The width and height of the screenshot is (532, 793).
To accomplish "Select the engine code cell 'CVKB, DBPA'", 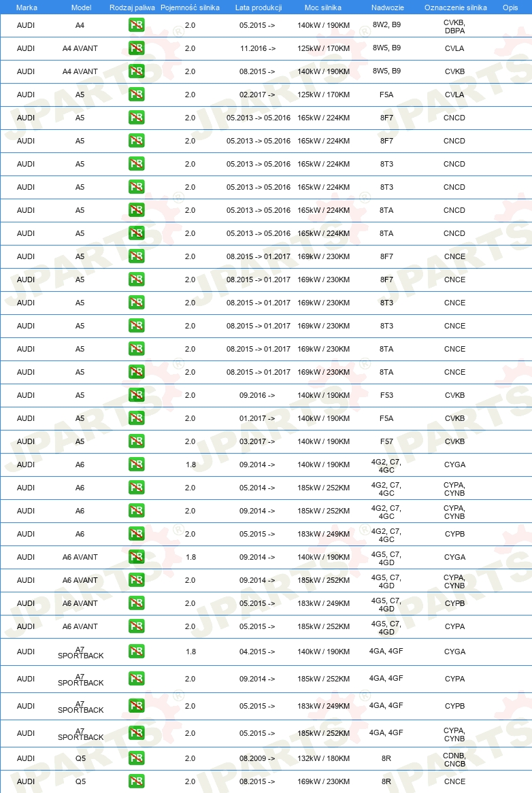I will (454, 27).
